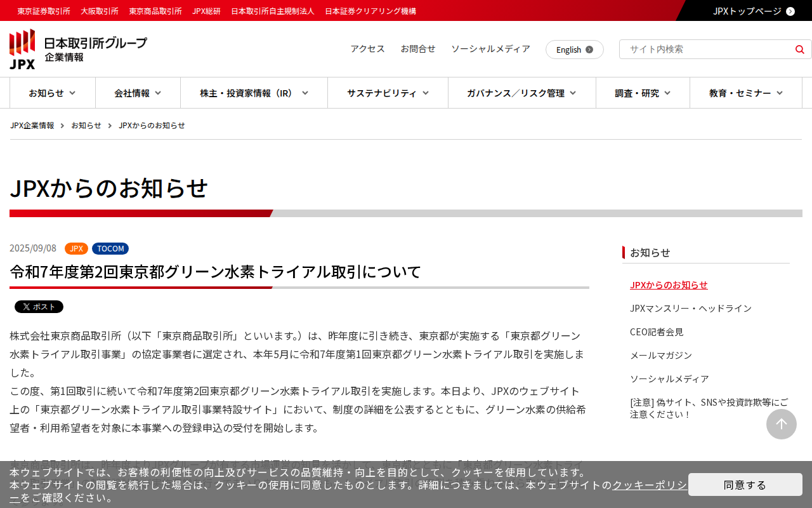Open the お問合せ header link

point(418,49)
